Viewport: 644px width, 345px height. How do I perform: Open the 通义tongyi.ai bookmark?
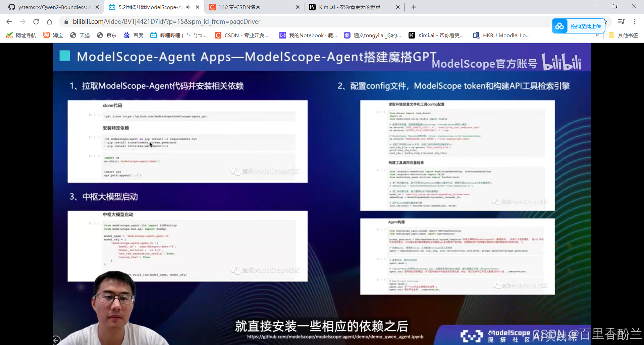(373, 35)
